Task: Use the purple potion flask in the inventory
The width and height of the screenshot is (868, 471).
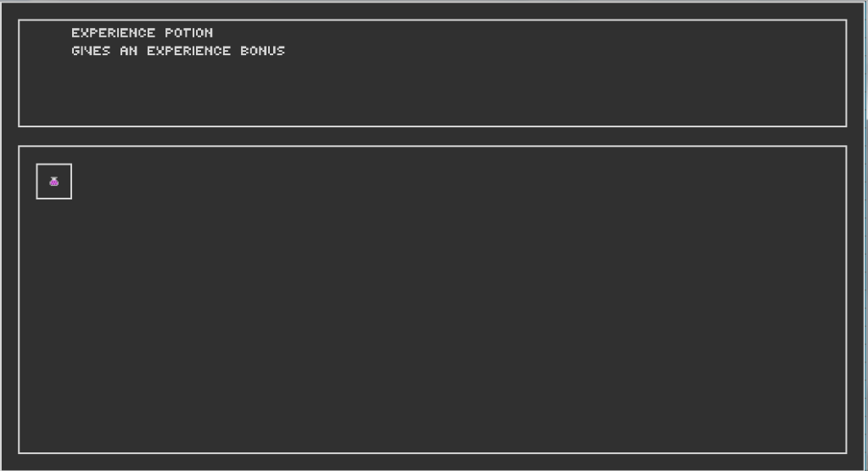Action: 53,181
